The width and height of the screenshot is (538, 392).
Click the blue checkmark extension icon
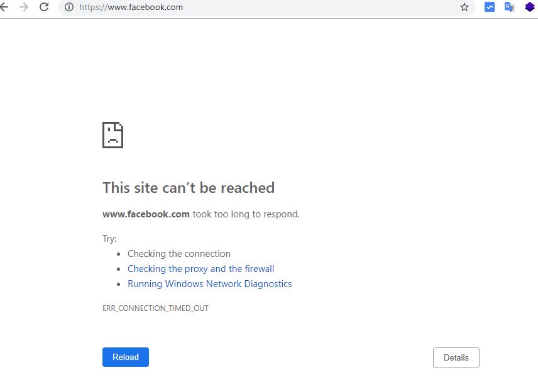click(x=490, y=7)
